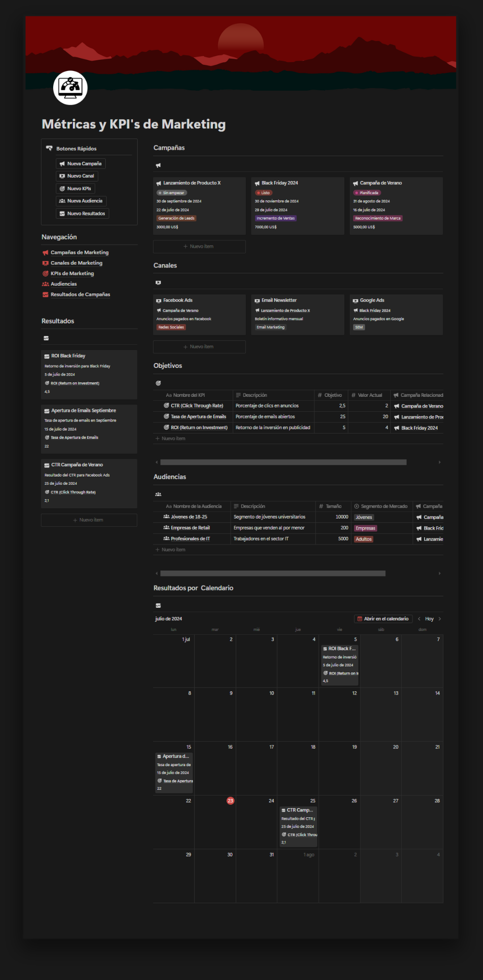Click Segmento de Mercado column header
Screen dimensions: 483x980
pos(382,506)
